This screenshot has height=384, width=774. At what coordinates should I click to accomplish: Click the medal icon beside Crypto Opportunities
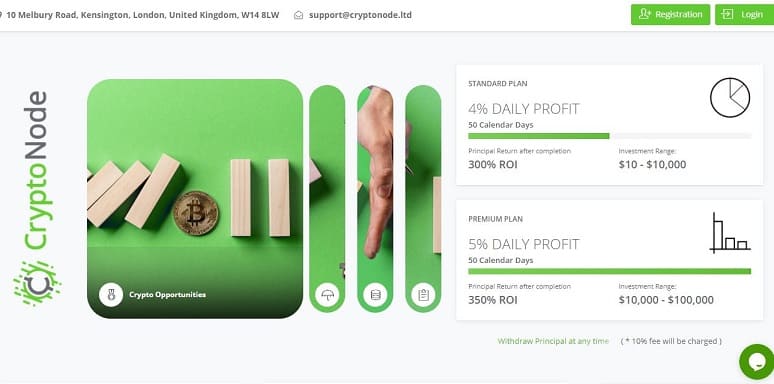tap(111, 295)
